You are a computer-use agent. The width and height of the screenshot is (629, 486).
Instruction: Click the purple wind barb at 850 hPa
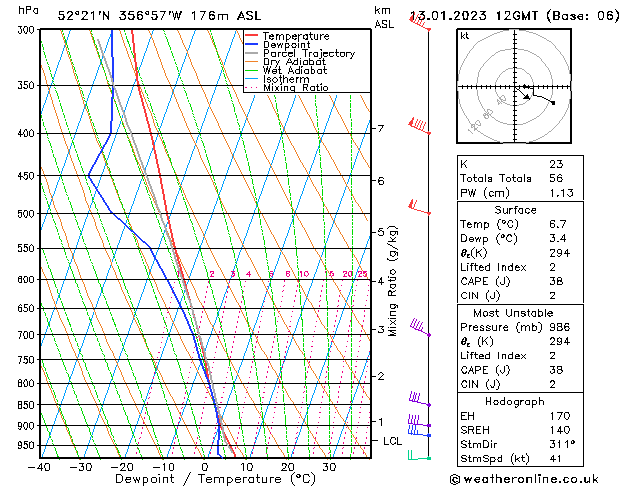pyautogui.click(x=419, y=399)
